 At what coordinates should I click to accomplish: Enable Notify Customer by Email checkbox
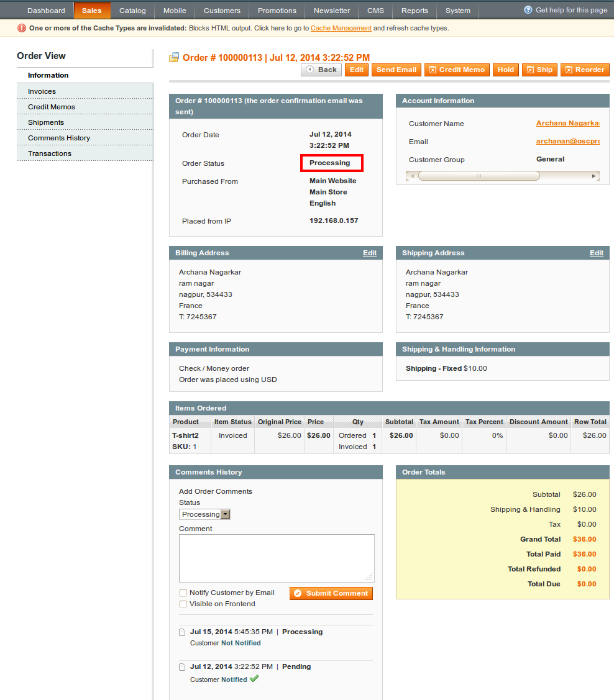pos(183,593)
